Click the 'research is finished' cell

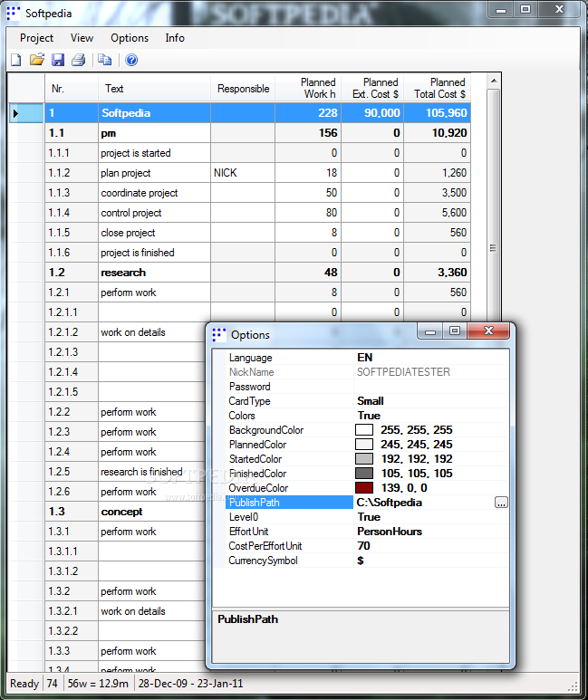[x=152, y=472]
